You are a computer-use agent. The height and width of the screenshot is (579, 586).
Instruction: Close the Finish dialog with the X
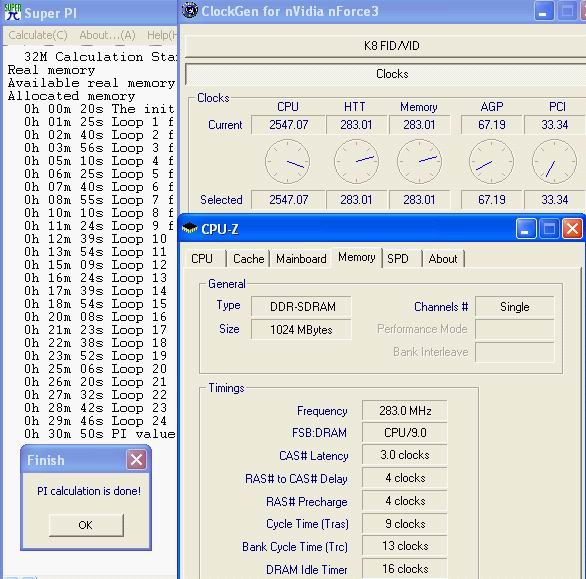click(136, 459)
